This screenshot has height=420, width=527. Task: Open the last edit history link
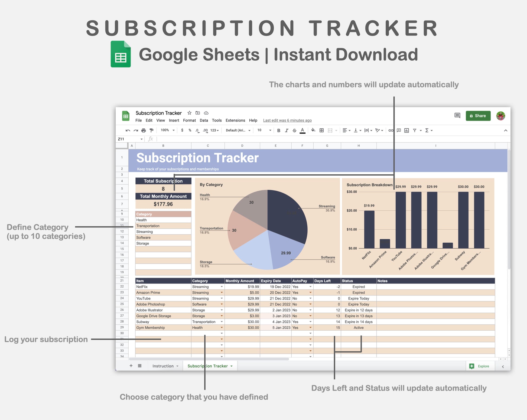pyautogui.click(x=287, y=121)
